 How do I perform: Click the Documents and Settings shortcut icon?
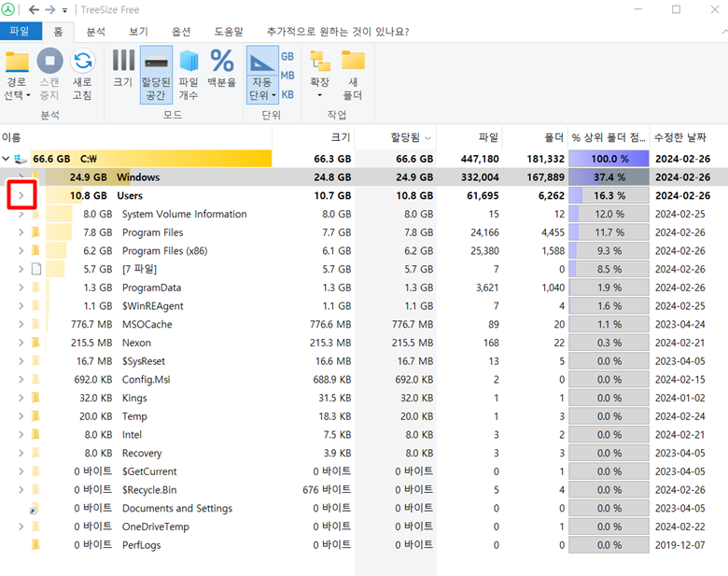point(35,508)
